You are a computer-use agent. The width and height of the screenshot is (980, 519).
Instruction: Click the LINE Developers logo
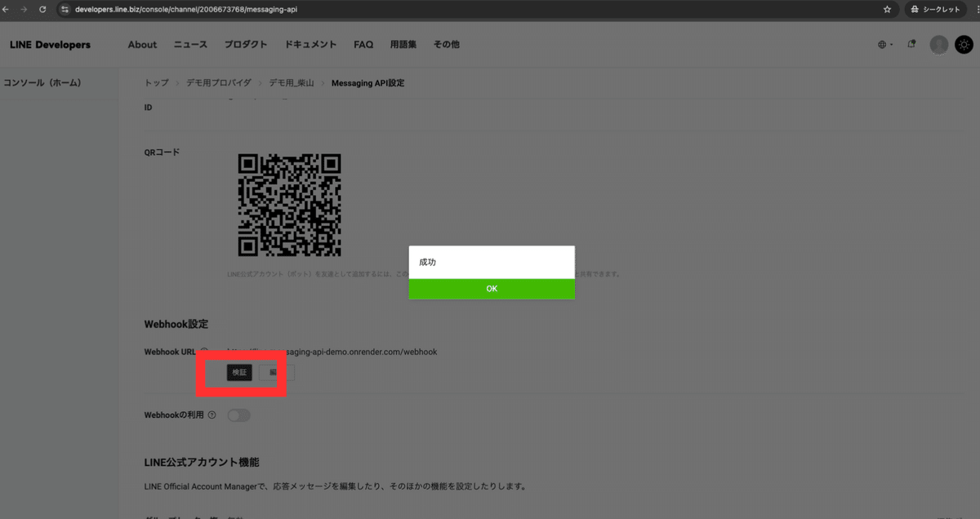tap(51, 45)
